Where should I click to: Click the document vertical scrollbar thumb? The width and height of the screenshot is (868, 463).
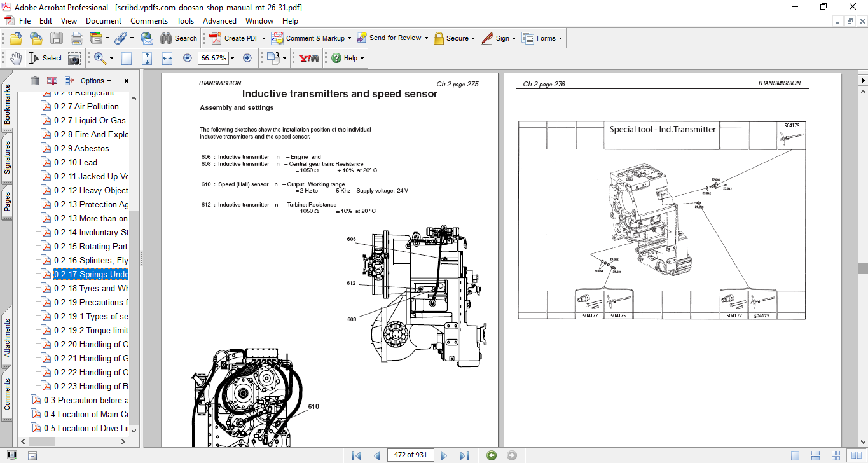click(x=862, y=268)
